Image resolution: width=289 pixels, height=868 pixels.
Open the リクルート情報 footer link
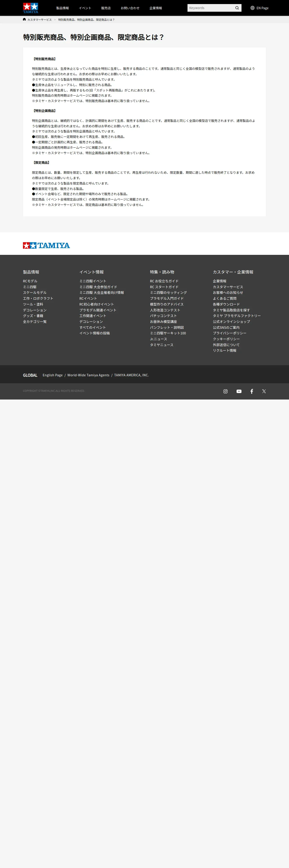pos(225,350)
